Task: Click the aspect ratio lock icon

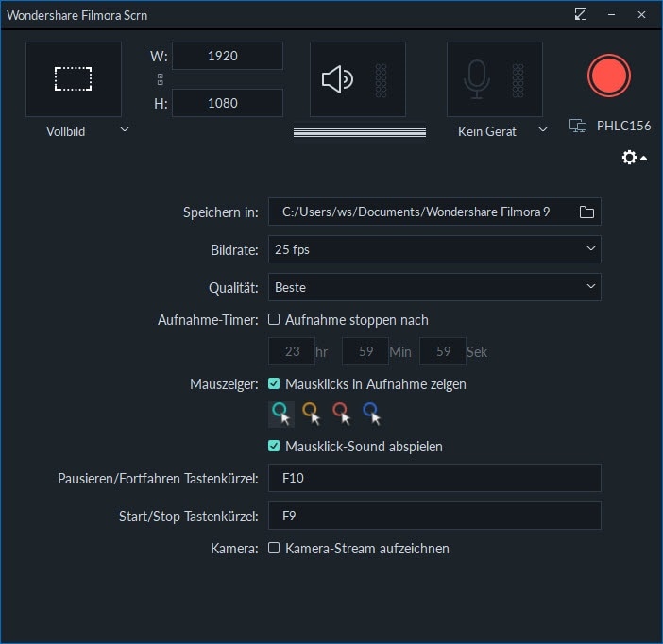Action: pos(161,79)
